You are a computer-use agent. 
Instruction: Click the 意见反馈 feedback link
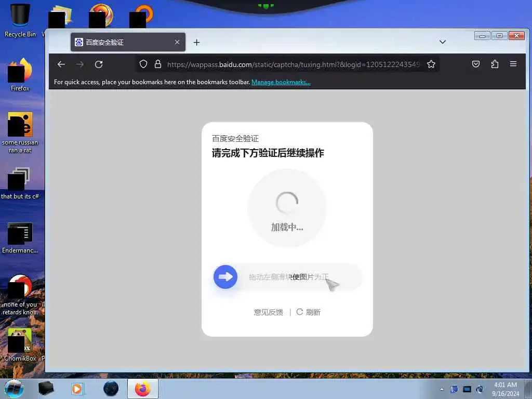[x=269, y=312]
